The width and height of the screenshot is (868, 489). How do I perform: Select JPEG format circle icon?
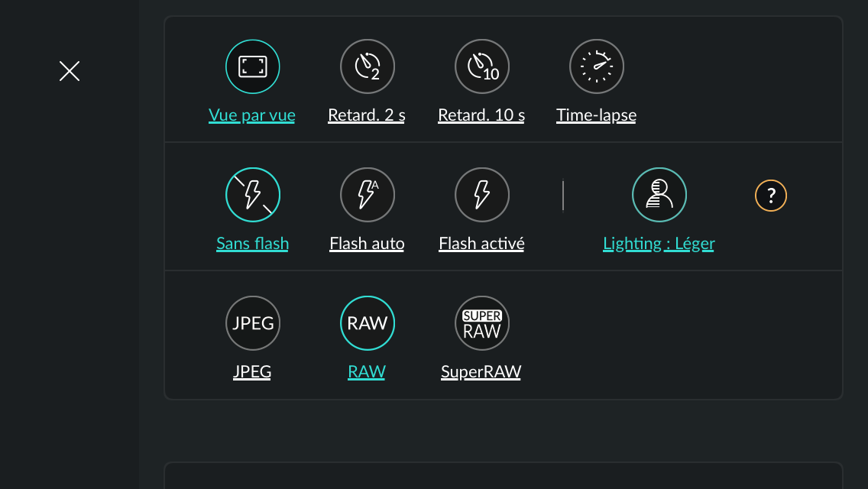[252, 323]
